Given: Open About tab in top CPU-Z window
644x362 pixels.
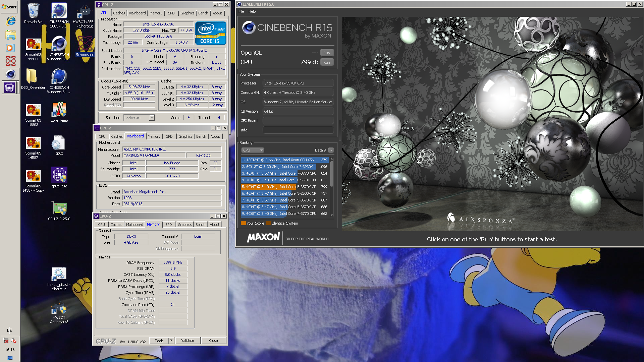Looking at the screenshot, I should pyautogui.click(x=217, y=13).
